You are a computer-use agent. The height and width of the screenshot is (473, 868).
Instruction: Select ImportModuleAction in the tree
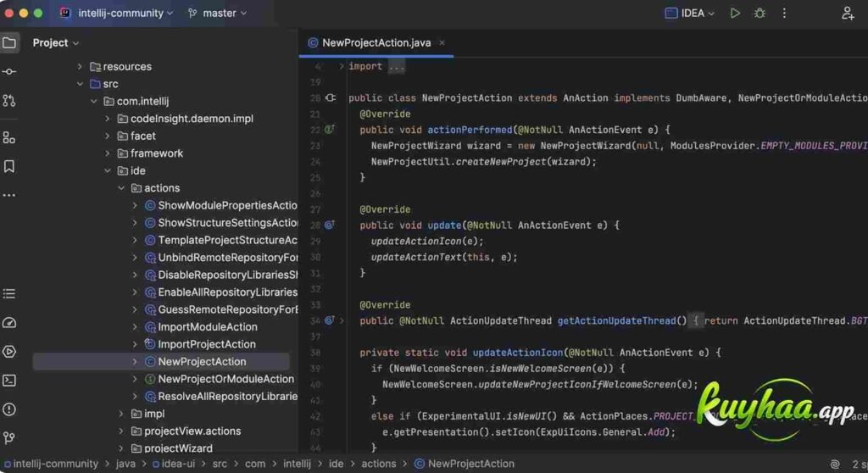[x=208, y=327]
